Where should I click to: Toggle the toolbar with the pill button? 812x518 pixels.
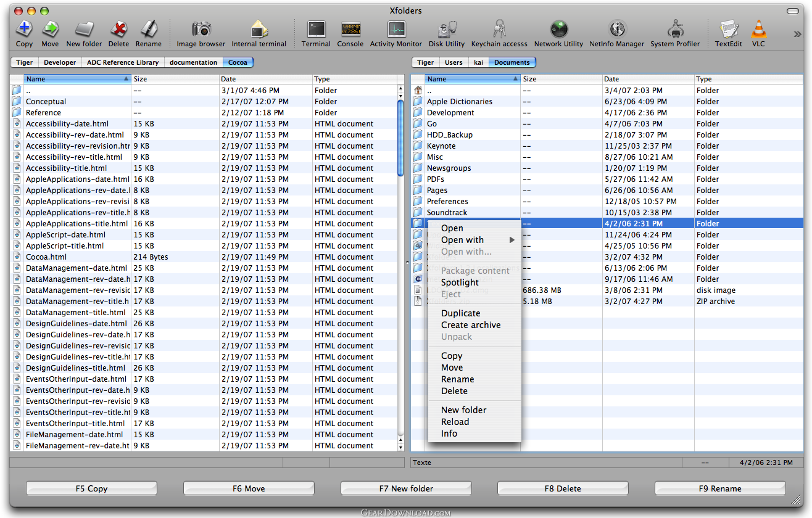[x=792, y=11]
